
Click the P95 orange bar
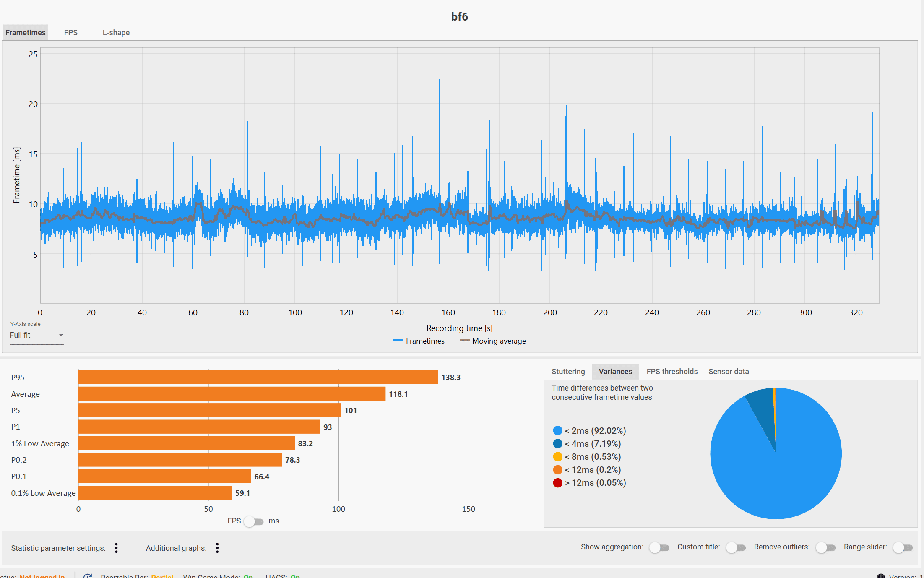click(258, 377)
